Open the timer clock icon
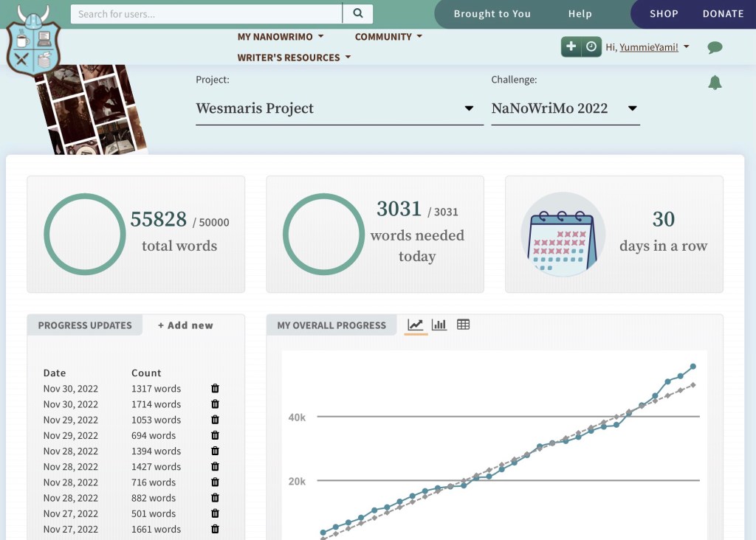This screenshot has height=540, width=756. click(591, 46)
